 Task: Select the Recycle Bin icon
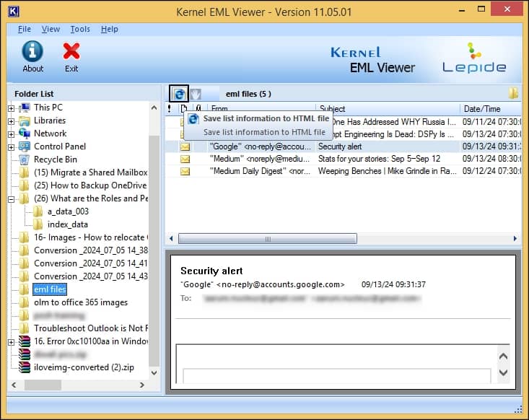(x=25, y=159)
